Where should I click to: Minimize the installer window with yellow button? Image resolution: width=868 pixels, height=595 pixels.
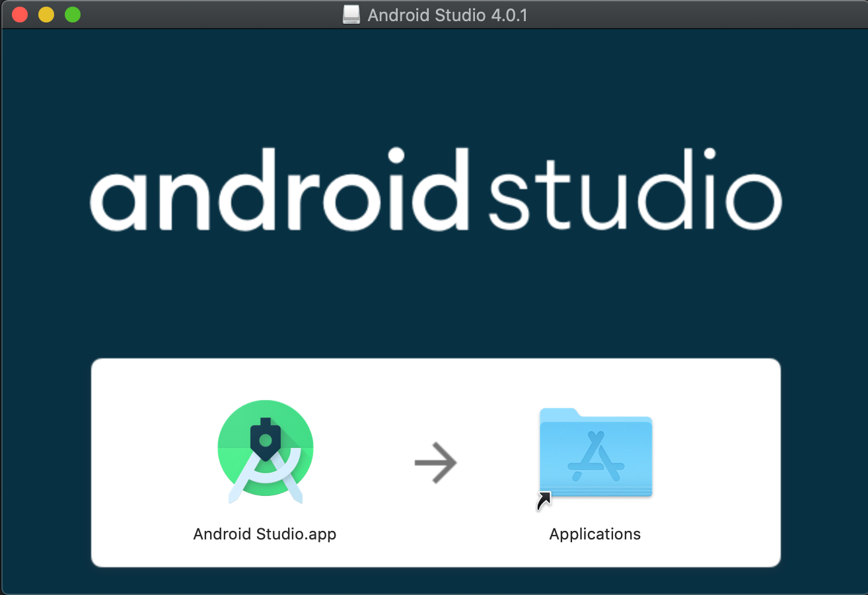tap(46, 15)
